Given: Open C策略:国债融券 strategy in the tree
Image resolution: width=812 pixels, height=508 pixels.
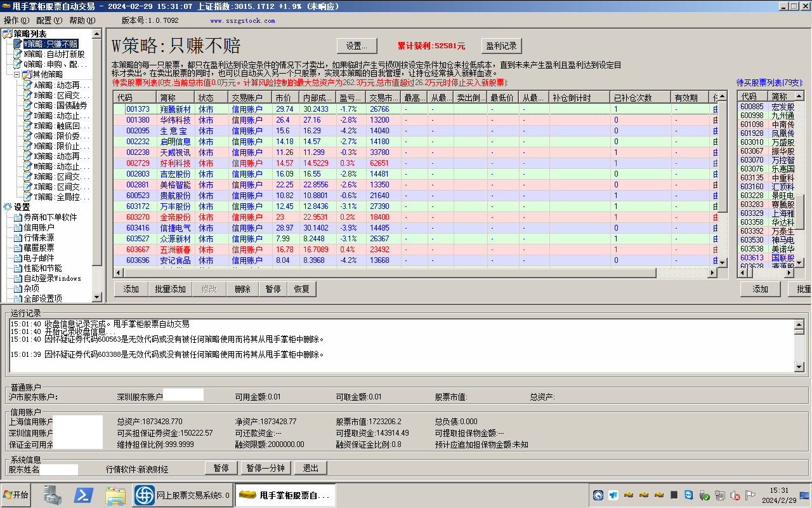Looking at the screenshot, I should pos(60,105).
